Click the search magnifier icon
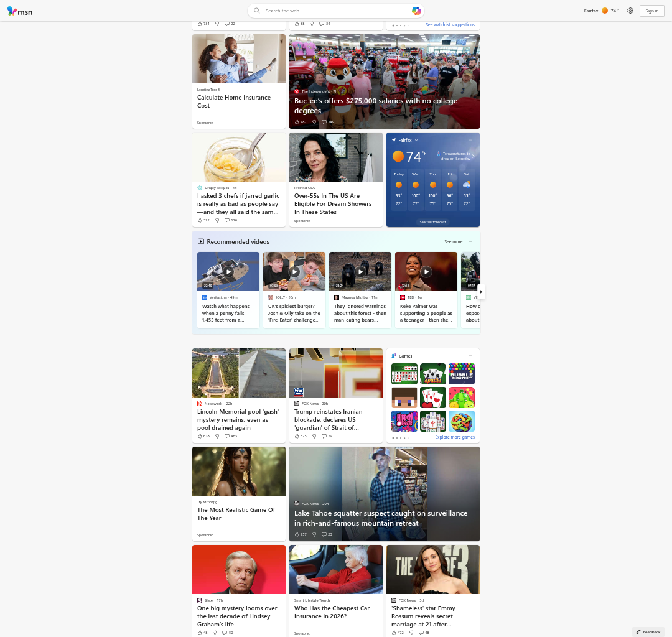Image resolution: width=672 pixels, height=637 pixels. point(257,11)
